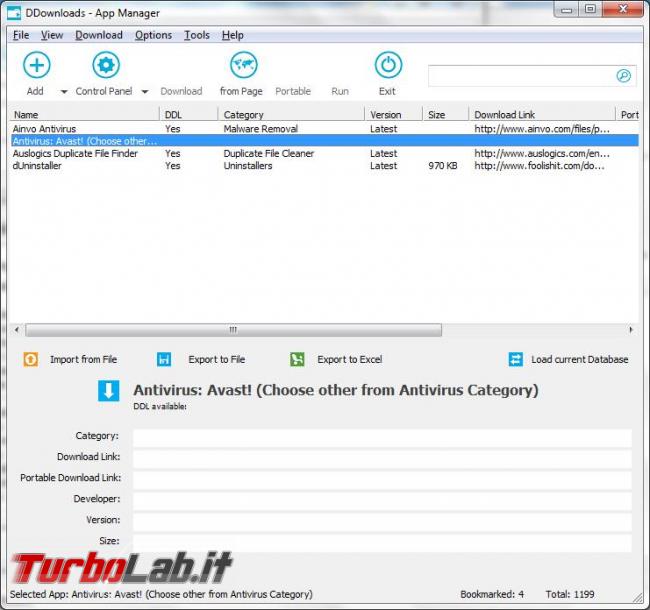Click the Portable toolbar button
650x610 pixels.
293,91
